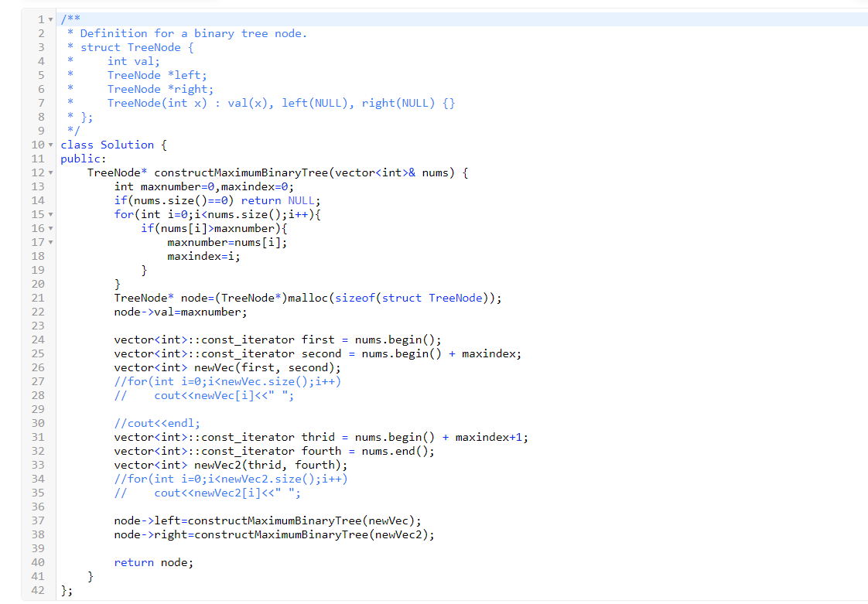
Task: Click the 'public:' access specifier line
Action: coord(83,159)
